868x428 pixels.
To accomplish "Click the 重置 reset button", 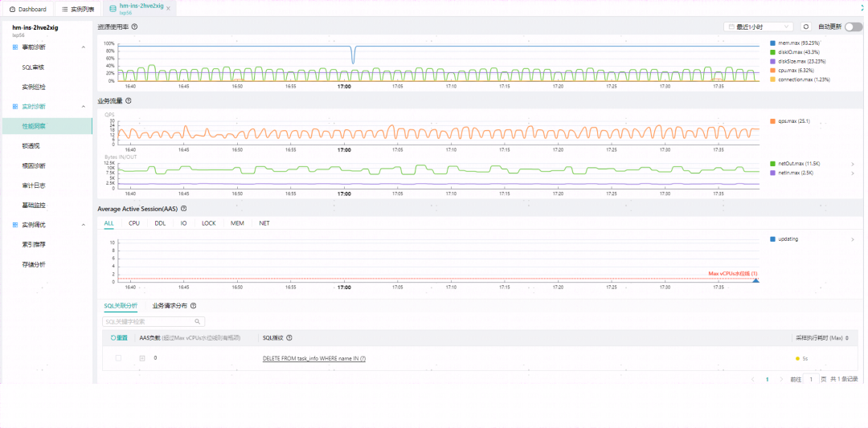I will (119, 338).
